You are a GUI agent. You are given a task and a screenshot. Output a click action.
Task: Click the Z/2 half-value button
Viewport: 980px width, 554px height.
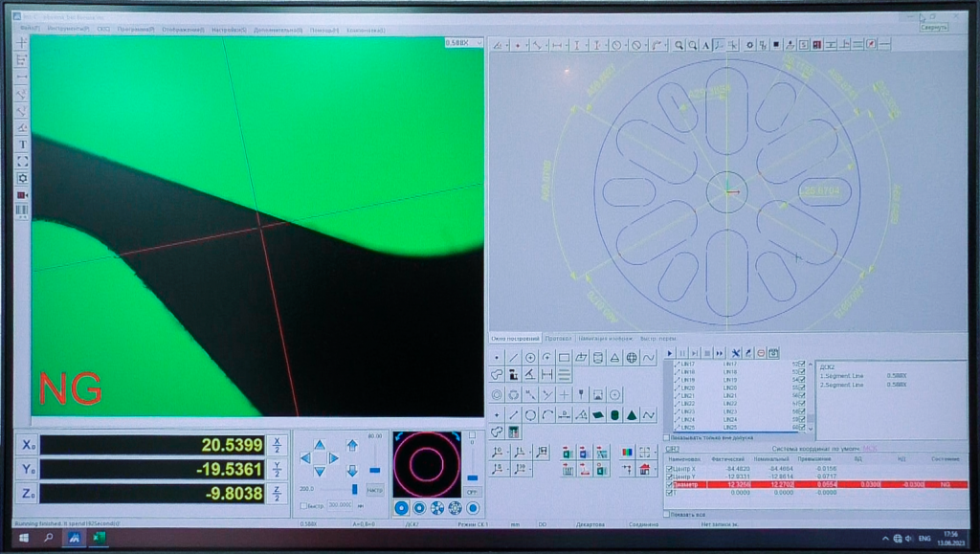point(277,493)
